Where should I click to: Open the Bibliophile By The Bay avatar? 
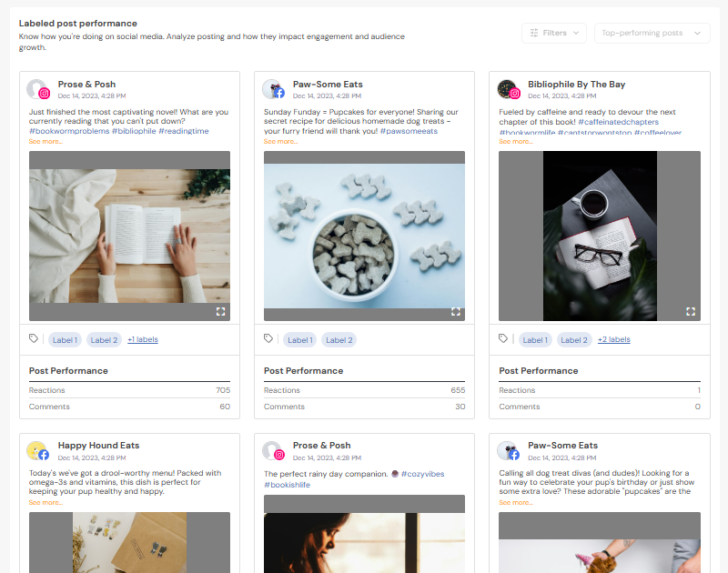[509, 89]
